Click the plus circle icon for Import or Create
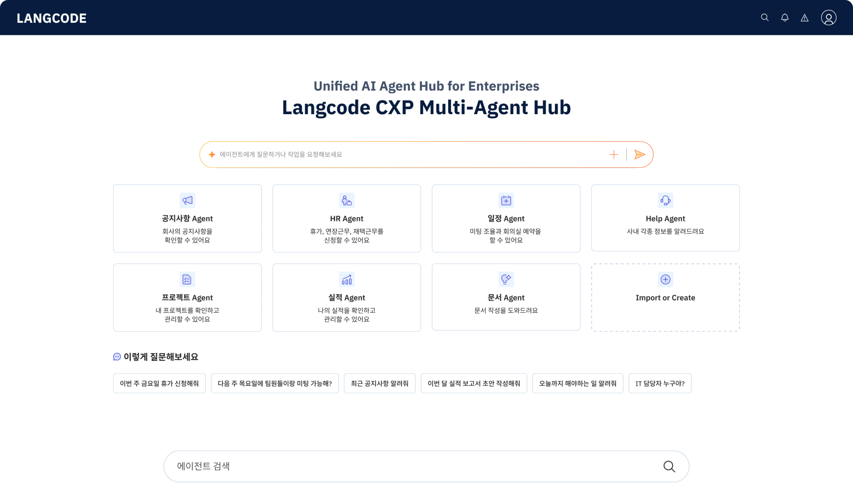Viewport: 853px width, 504px height. [x=665, y=280]
